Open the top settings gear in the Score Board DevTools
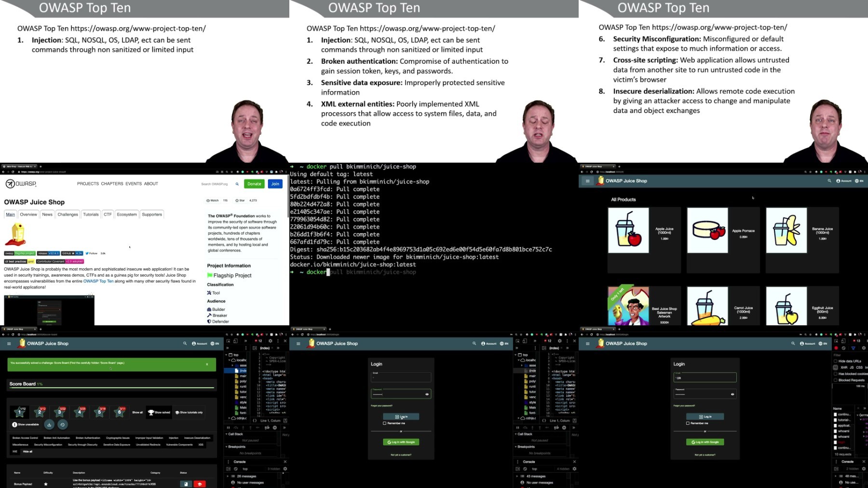 click(x=270, y=341)
